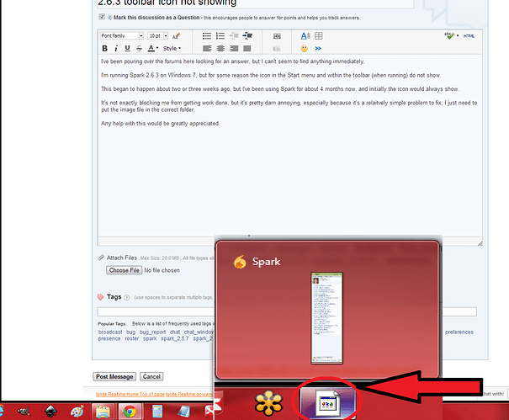Center-align the text

click(220, 49)
